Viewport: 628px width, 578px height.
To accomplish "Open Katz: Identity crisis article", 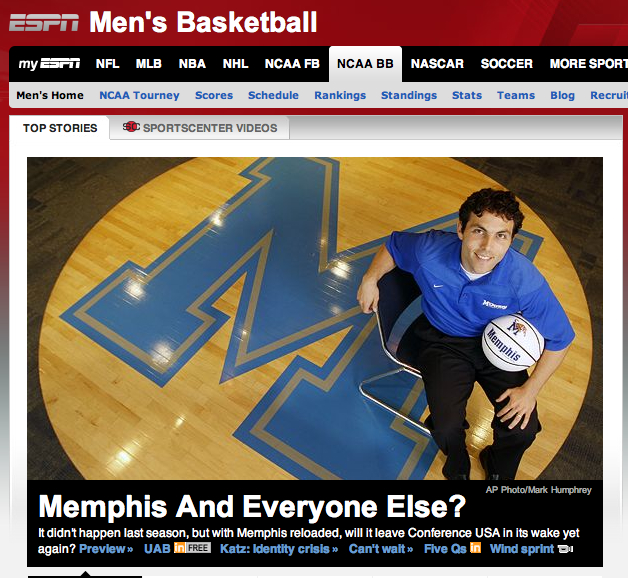I will [x=279, y=549].
